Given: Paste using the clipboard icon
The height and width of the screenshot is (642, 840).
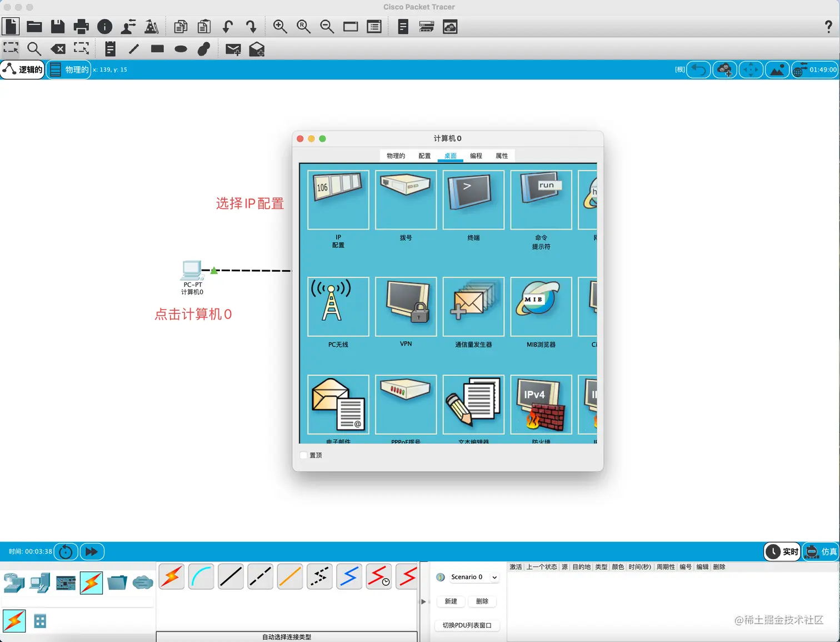Looking at the screenshot, I should pos(204,27).
